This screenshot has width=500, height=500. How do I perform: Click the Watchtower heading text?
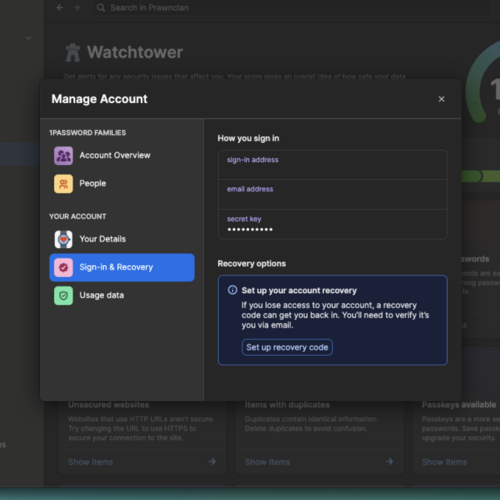(135, 52)
